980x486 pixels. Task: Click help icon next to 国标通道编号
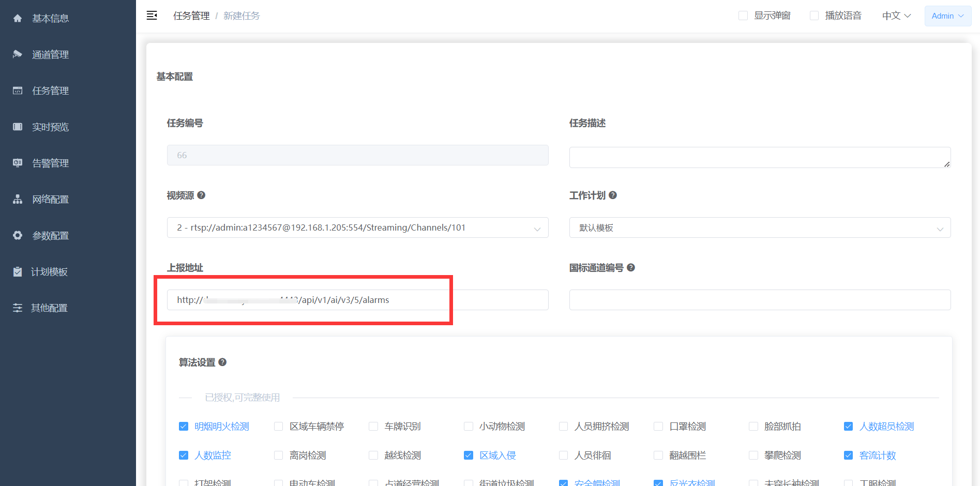coord(630,267)
